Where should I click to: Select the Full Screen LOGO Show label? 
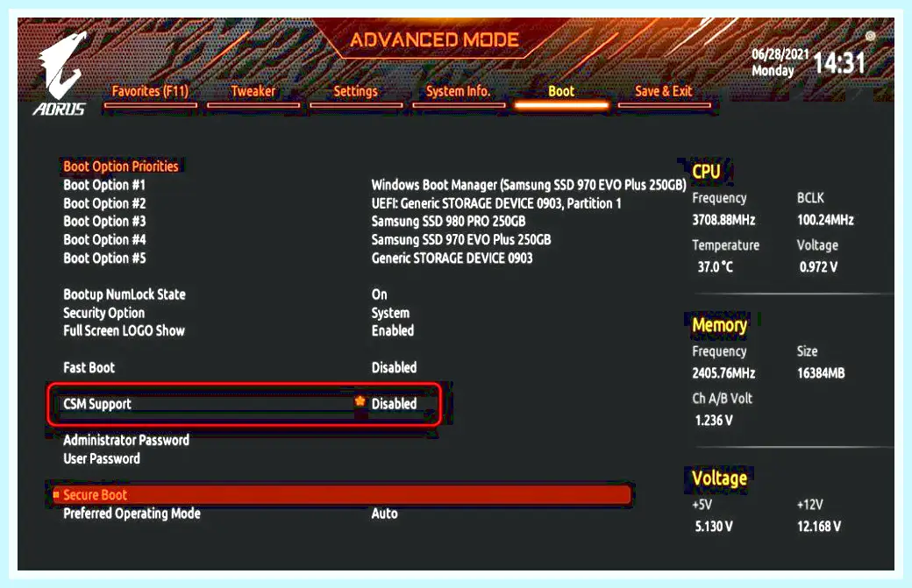pyautogui.click(x=124, y=330)
